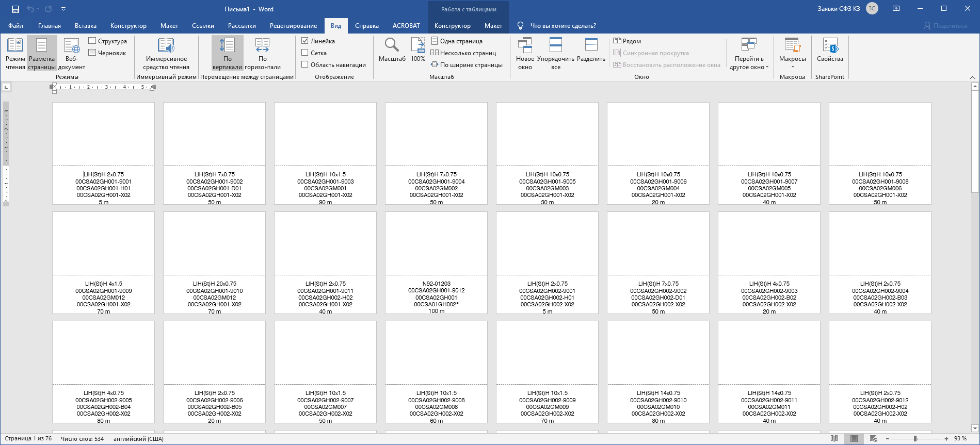The width and height of the screenshot is (980, 445).
Task: Open the Zoom (Масштаб) dialog
Action: click(x=392, y=50)
